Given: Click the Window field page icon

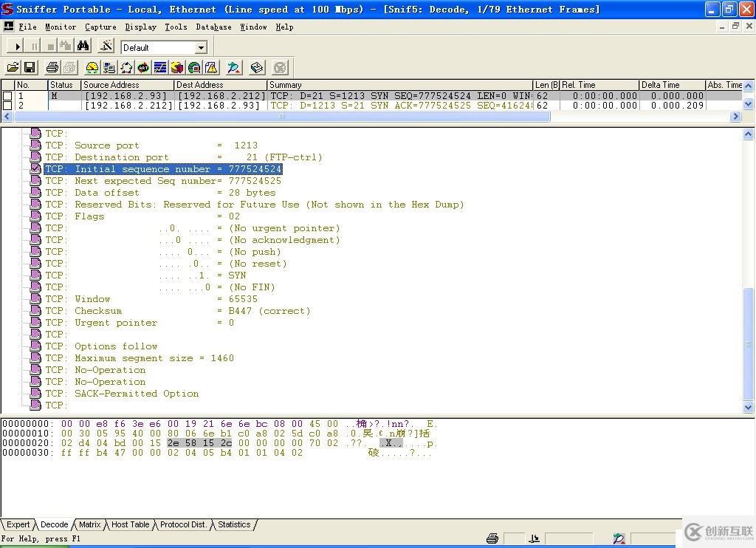Looking at the screenshot, I should point(35,298).
